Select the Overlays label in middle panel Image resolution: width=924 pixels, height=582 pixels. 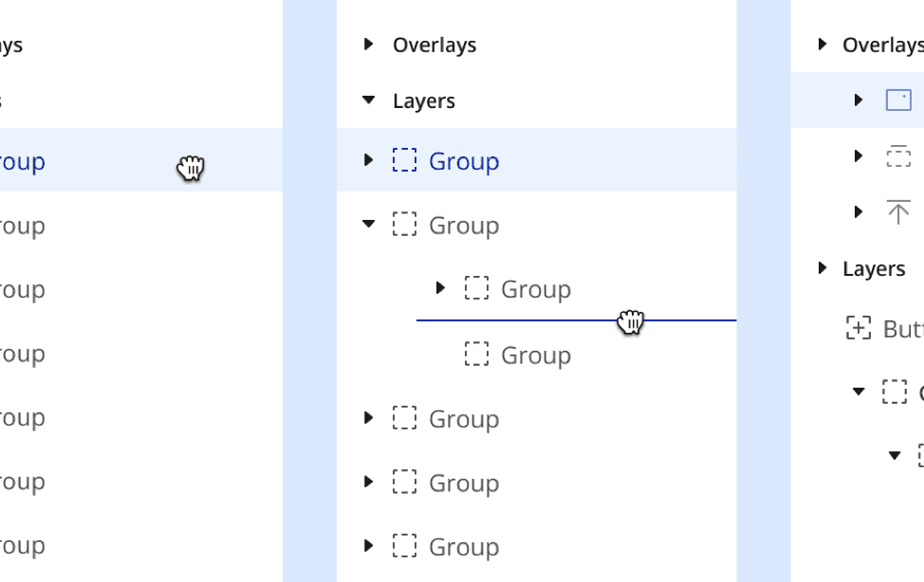coord(434,45)
